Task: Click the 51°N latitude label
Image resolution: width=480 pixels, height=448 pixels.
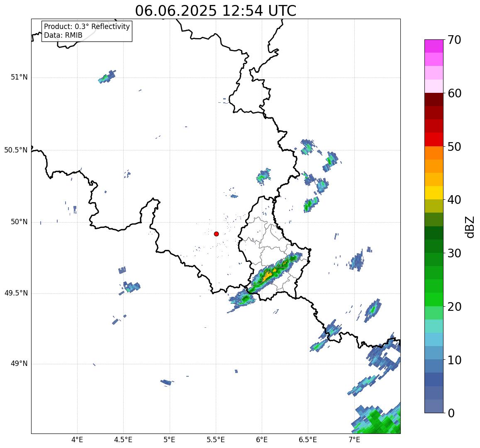Action: (x=19, y=77)
